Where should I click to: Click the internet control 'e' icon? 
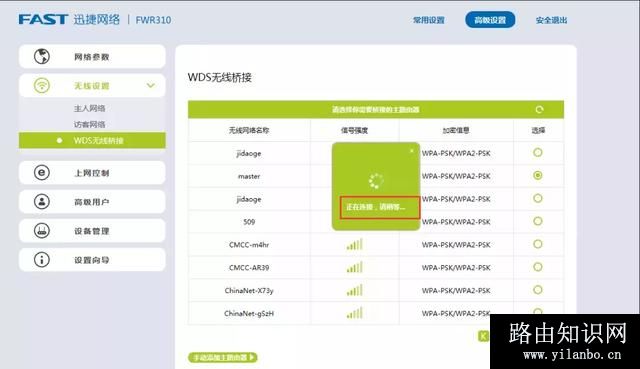pos(42,173)
